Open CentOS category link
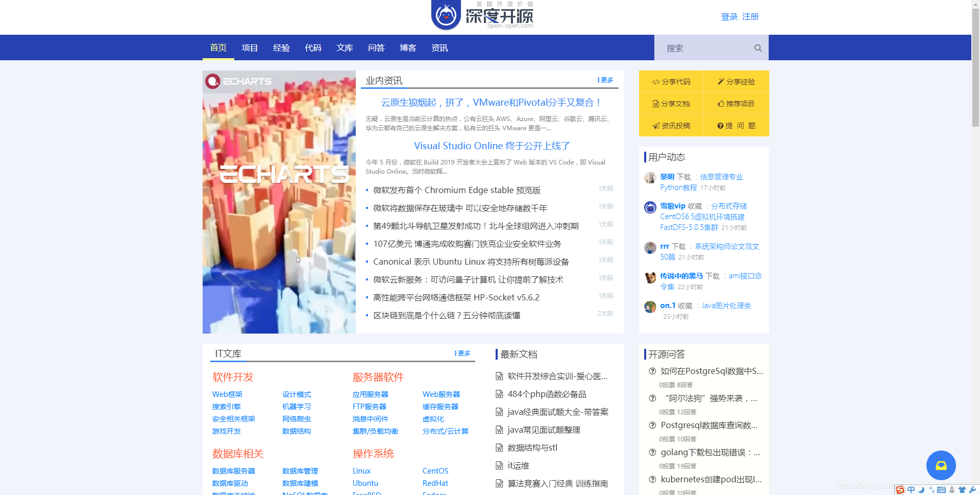Image resolution: width=980 pixels, height=495 pixels. coord(435,471)
